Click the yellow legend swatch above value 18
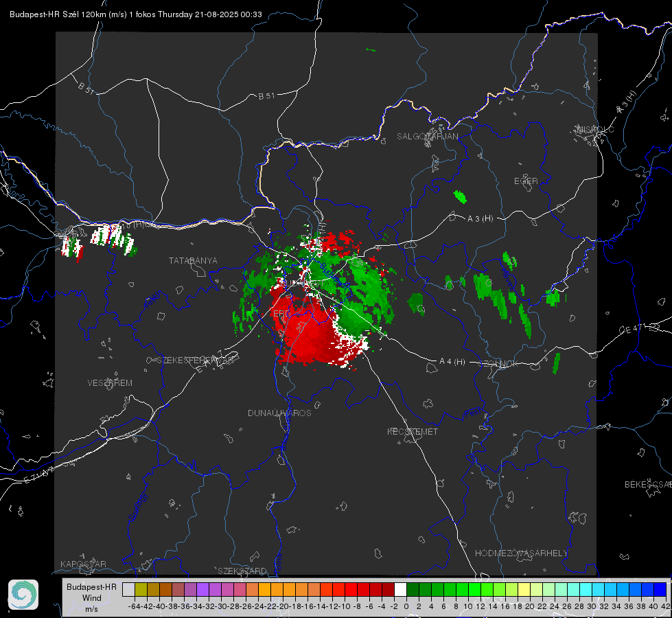The height and width of the screenshot is (618, 672). pyautogui.click(x=524, y=589)
